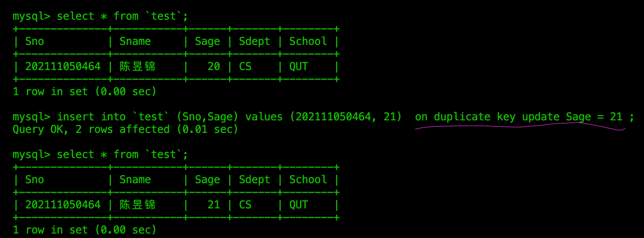Click the last 1 row in set message
The image size is (644, 238).
tap(84, 230)
